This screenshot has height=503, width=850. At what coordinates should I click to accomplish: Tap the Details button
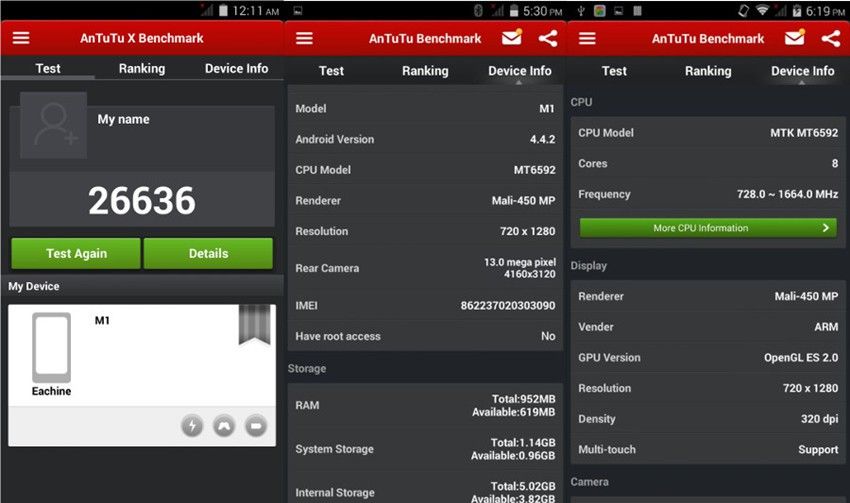coord(208,253)
